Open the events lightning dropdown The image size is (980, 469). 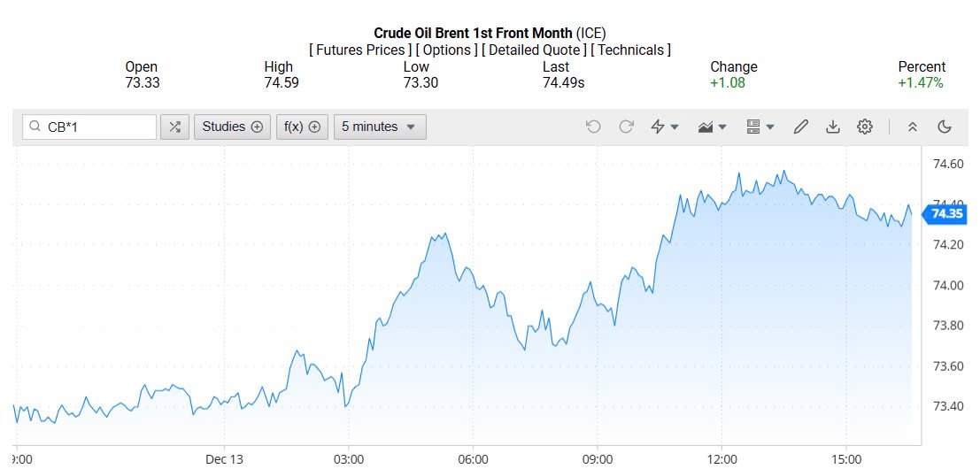tap(664, 127)
